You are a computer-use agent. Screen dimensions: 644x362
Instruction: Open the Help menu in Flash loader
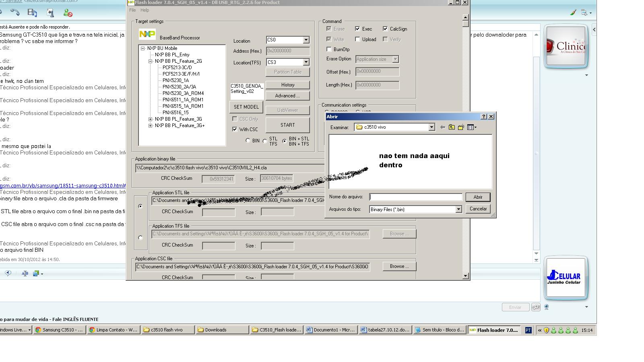point(145,10)
